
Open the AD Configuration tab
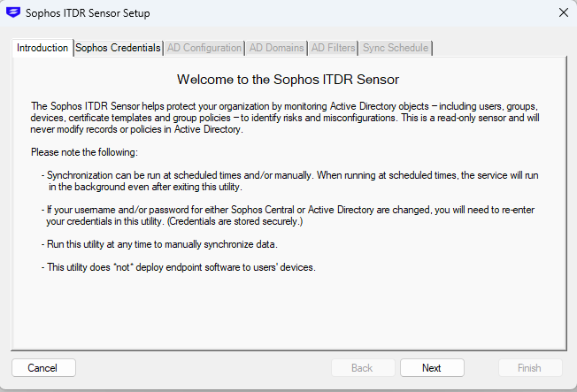(x=204, y=48)
